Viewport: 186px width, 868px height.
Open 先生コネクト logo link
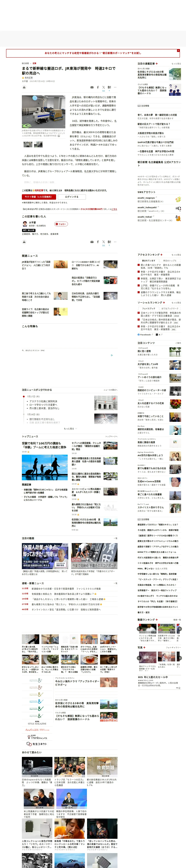point(37,744)
